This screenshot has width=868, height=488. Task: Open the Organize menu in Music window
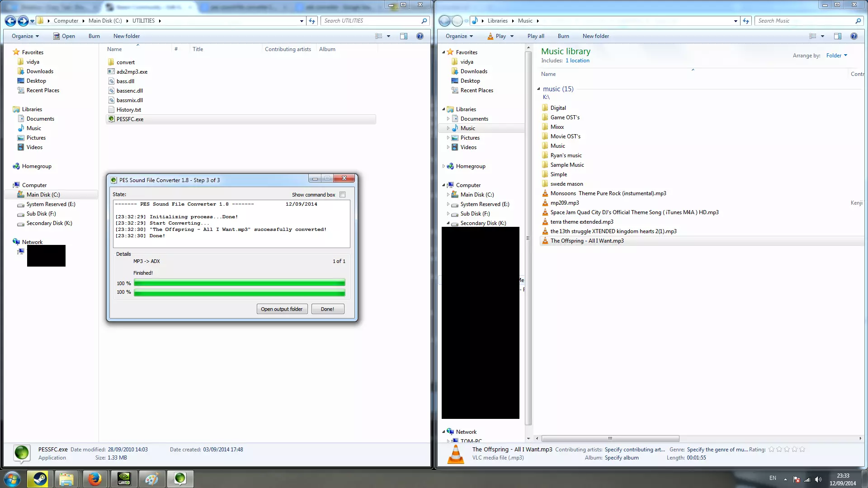point(459,36)
